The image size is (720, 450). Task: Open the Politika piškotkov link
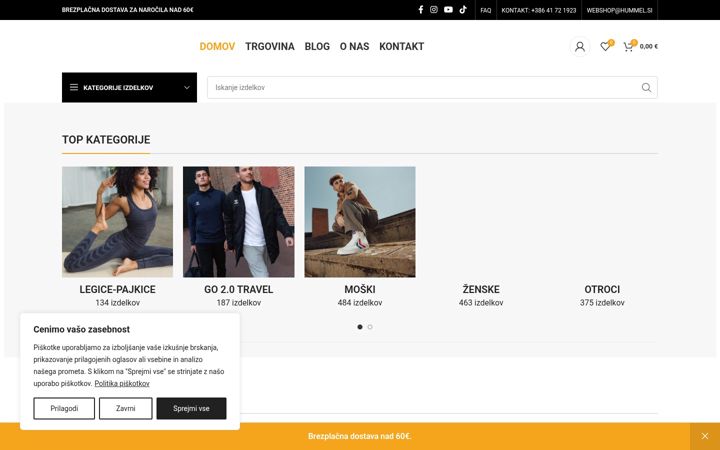tap(122, 383)
